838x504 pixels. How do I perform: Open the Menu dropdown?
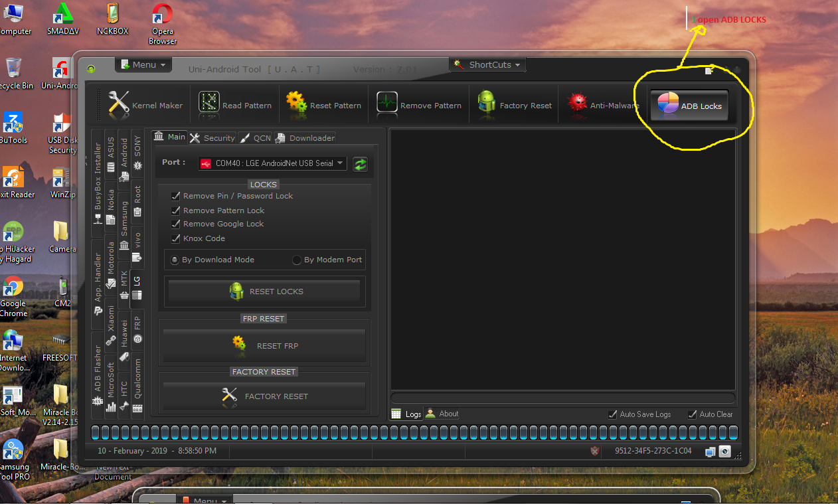[x=143, y=64]
